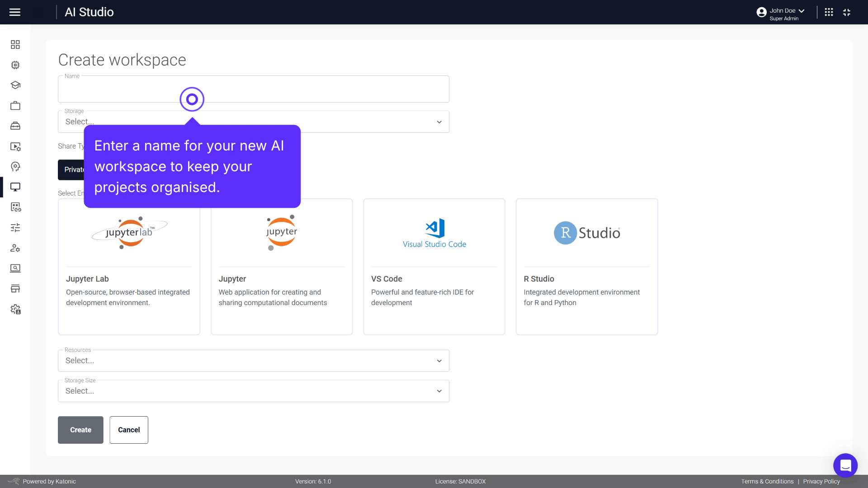This screenshot has height=488, width=868.
Task: Choose the R Studio environment card
Action: 586,267
